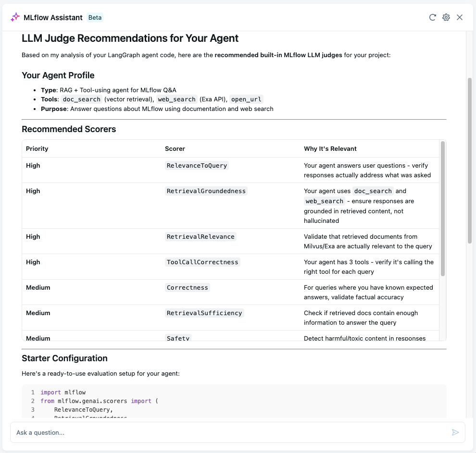Click the RelevanceToQuery scorer in the table
Viewport: 476px width, 453px height.
coord(197,166)
